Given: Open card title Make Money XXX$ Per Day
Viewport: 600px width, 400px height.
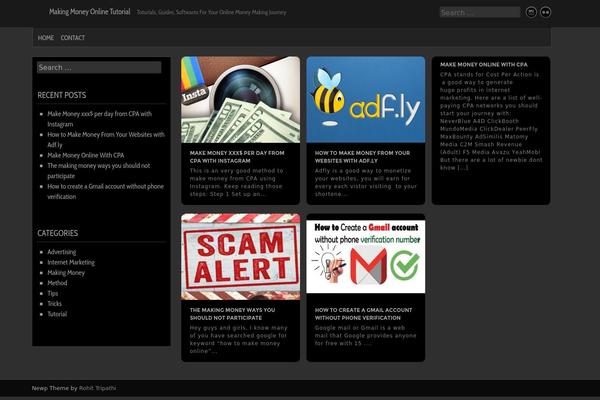Looking at the screenshot, I should pyautogui.click(x=237, y=157).
